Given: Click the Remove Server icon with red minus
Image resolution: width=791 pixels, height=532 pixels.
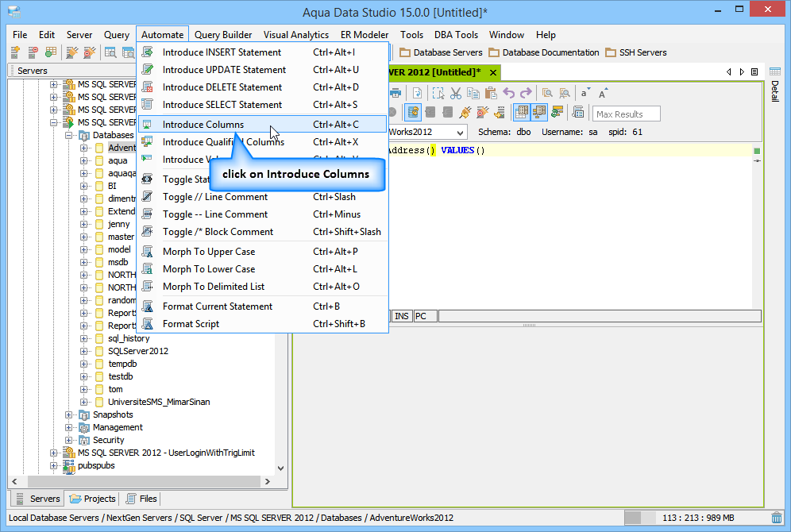Looking at the screenshot, I should 33,52.
